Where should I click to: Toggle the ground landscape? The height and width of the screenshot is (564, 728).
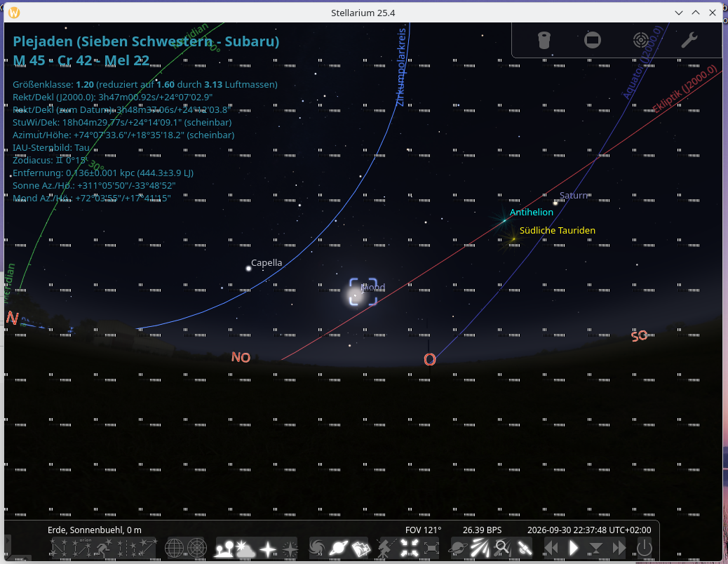[x=224, y=549]
